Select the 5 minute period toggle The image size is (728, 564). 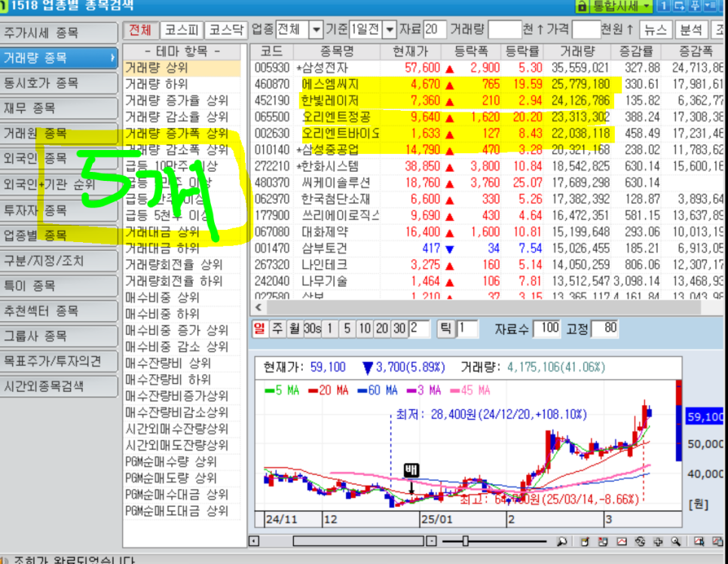[x=347, y=329]
